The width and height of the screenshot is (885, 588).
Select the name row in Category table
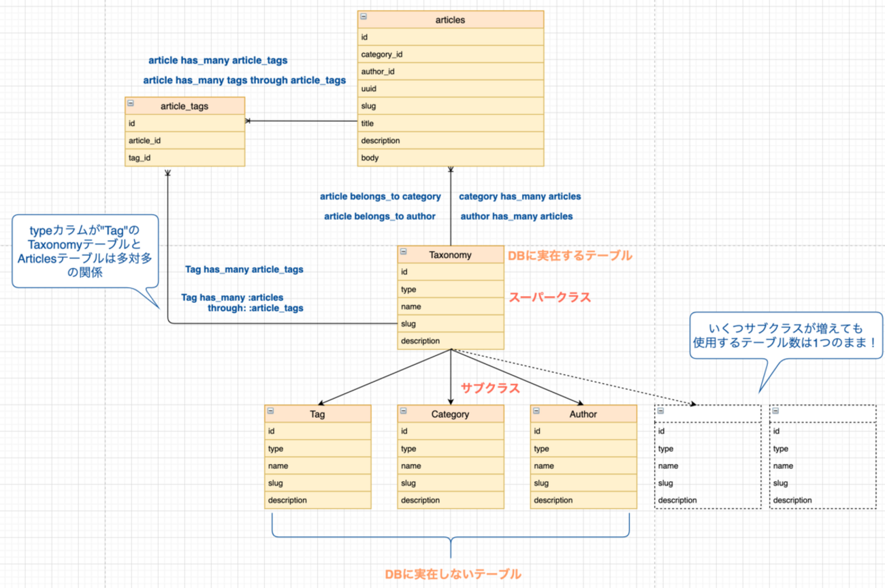(450, 465)
